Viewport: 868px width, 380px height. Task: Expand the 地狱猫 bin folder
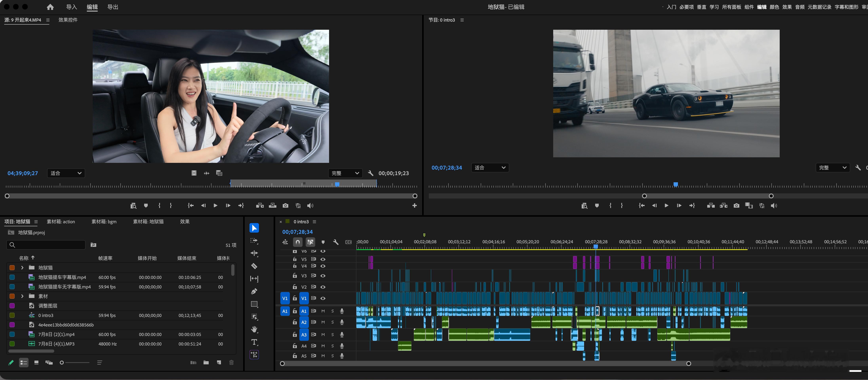(x=22, y=267)
